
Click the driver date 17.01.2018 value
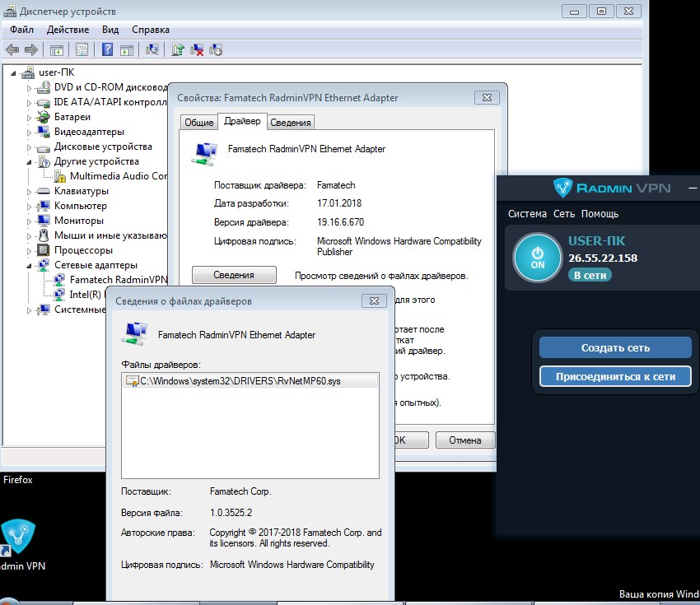pos(339,203)
